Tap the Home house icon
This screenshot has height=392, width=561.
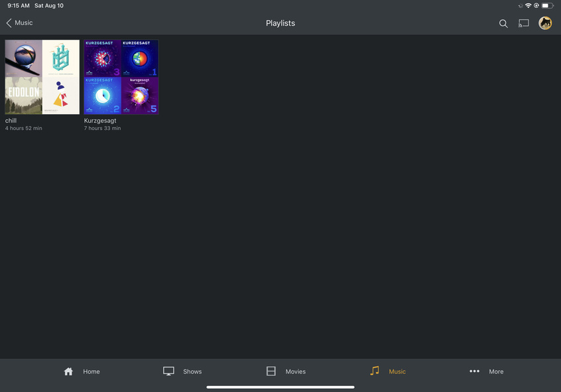pos(68,371)
